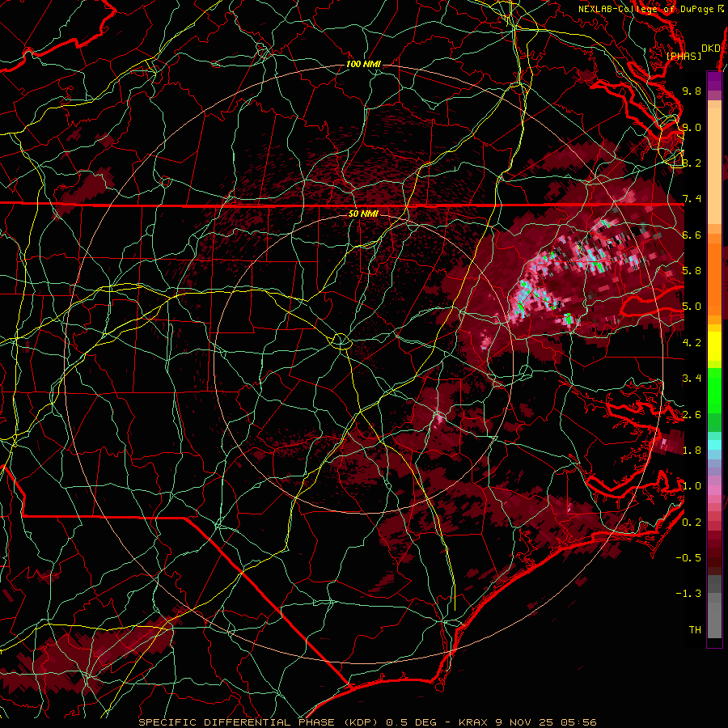Click the 5.8 scale value
The height and width of the screenshot is (728, 728).
click(692, 271)
